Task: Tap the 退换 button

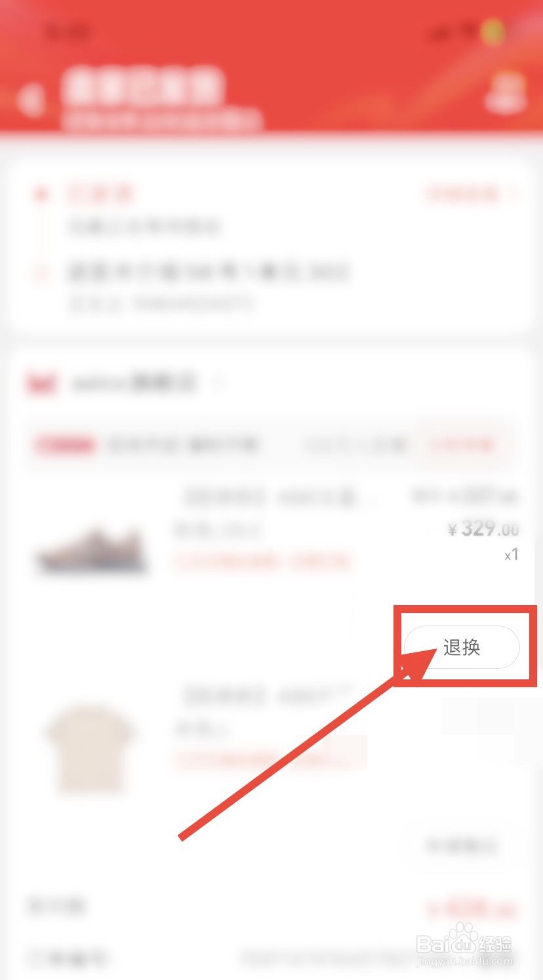Action: coord(462,647)
